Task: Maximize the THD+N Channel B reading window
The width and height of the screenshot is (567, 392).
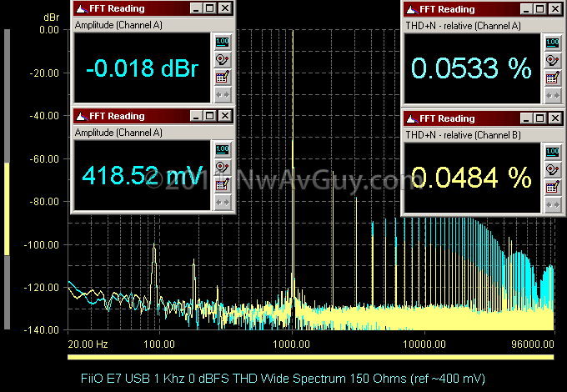Action: pyautogui.click(x=540, y=118)
